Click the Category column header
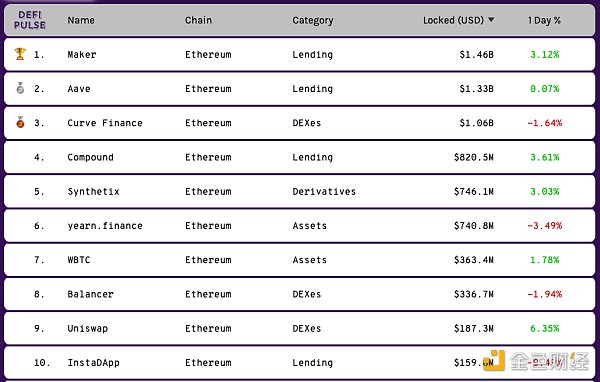 click(x=313, y=21)
